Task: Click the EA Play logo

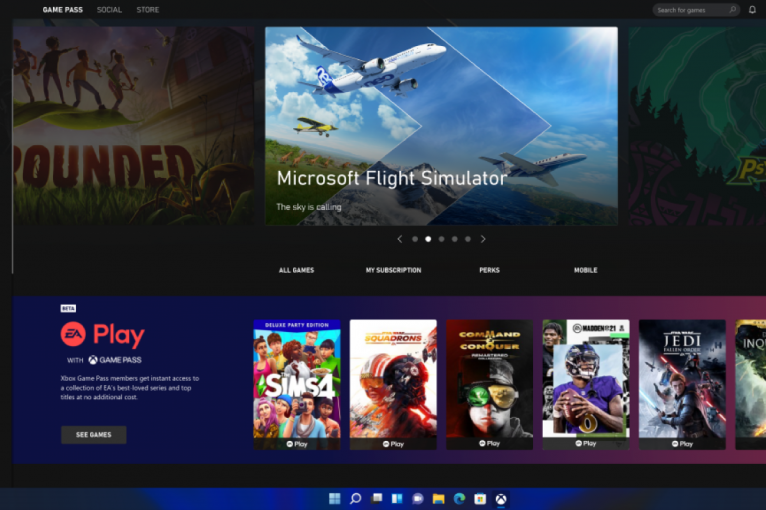Action: 103,335
